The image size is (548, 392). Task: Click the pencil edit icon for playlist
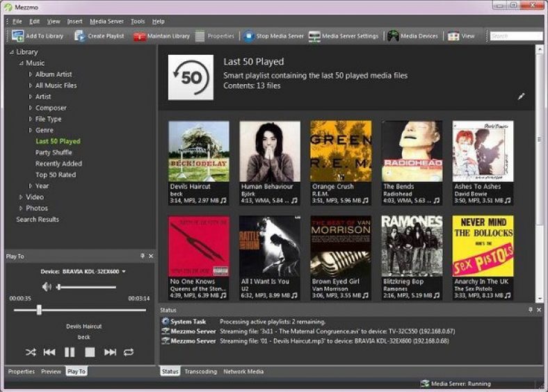(522, 97)
